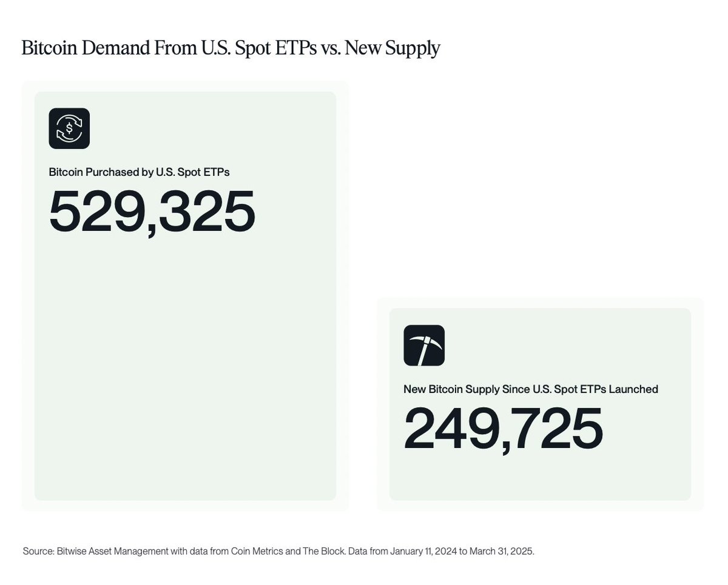The image size is (728, 585).
Task: Select the 529,325 figure
Action: pyautogui.click(x=152, y=212)
